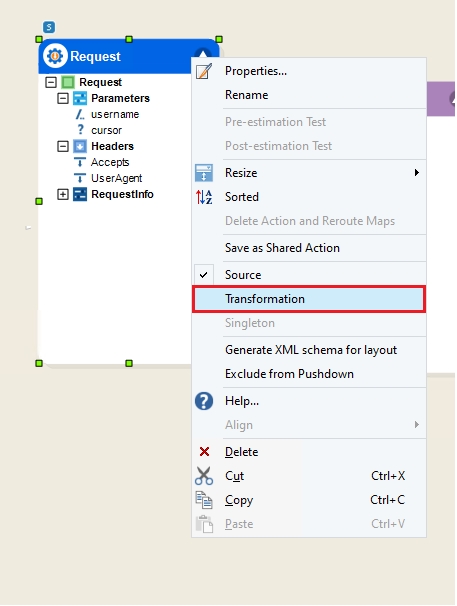Open the Resize submenu arrow

pyautogui.click(x=416, y=172)
